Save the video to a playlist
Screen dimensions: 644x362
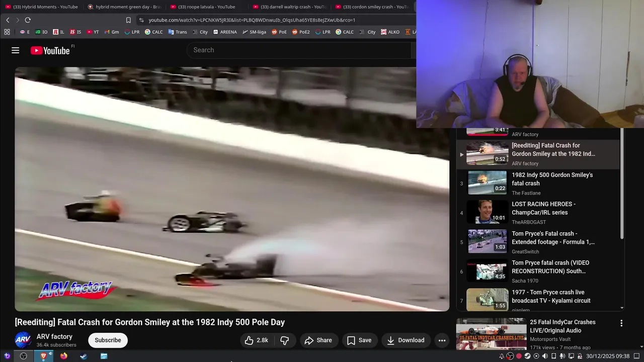coord(359,340)
